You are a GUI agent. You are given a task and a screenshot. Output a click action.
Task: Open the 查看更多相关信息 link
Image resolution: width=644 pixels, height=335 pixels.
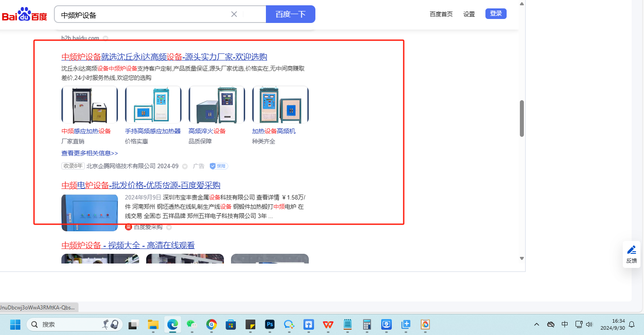click(90, 153)
